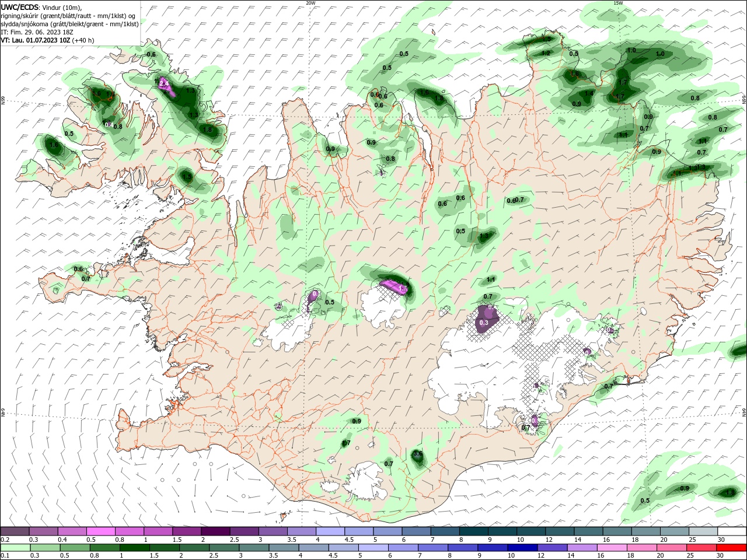The image size is (747, 560).
Task: Click the hot pink 20 rain scale swatch
Action: [x=672, y=548]
